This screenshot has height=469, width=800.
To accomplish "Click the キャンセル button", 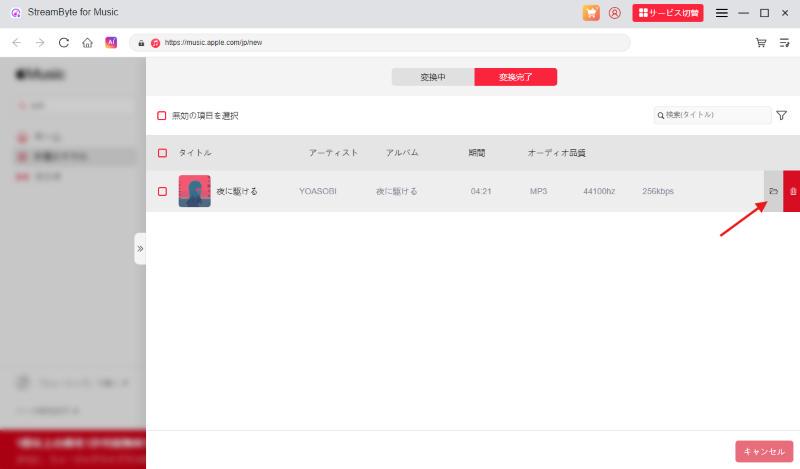I will click(764, 451).
